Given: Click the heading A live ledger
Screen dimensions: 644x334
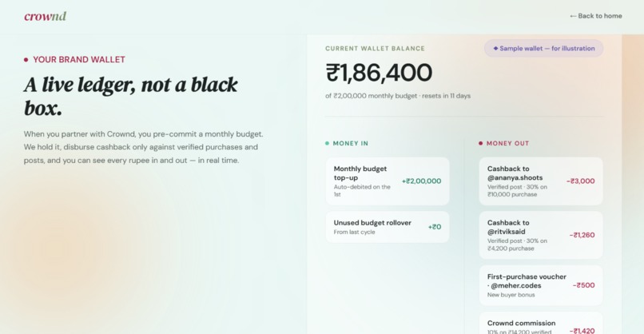Looking at the screenshot, I should click(130, 96).
